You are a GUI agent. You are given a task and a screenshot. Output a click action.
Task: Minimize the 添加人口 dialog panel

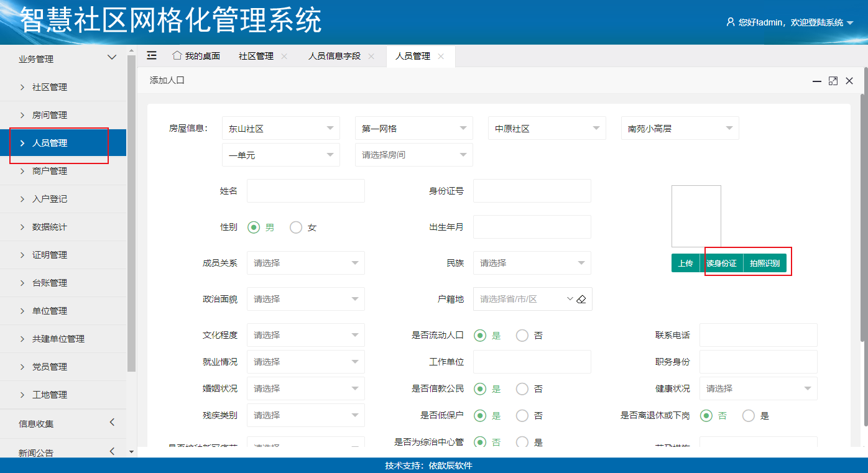(817, 81)
